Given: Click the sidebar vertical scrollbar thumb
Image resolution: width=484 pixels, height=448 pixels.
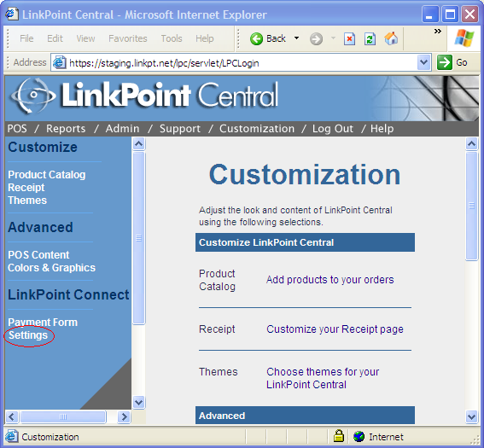Looking at the screenshot, I should 139,238.
